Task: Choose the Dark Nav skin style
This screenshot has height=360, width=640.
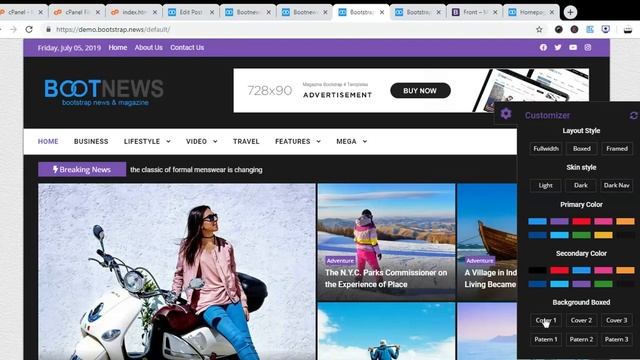Action: [616, 185]
